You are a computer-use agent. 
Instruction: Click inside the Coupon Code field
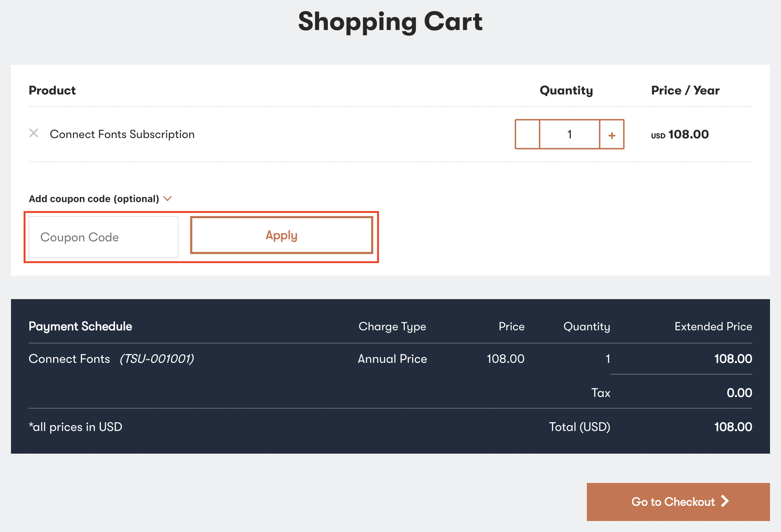coord(103,237)
